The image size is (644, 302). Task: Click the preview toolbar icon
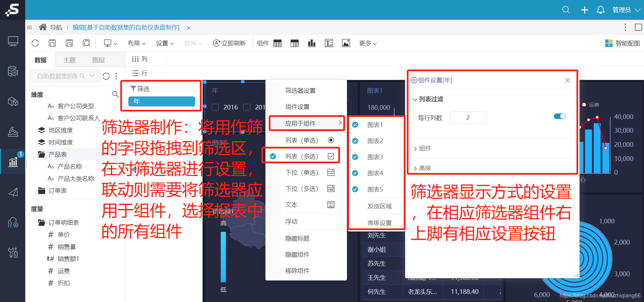pos(86,43)
